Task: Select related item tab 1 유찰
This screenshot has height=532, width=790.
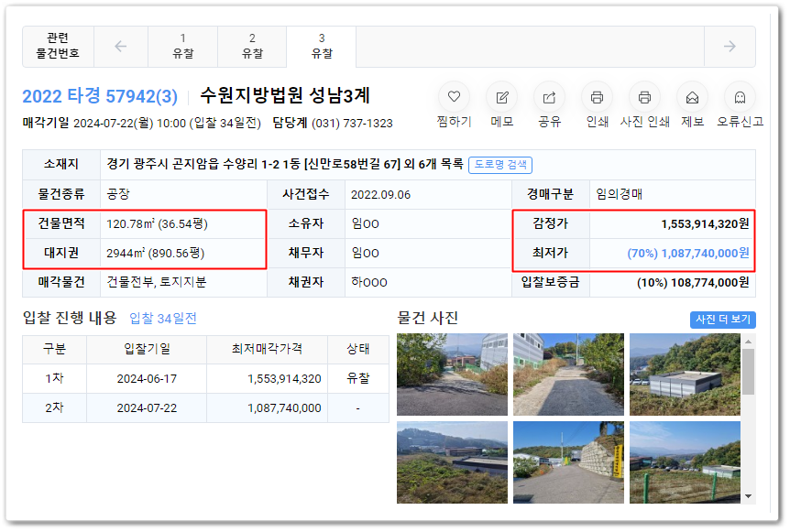Action: click(183, 47)
